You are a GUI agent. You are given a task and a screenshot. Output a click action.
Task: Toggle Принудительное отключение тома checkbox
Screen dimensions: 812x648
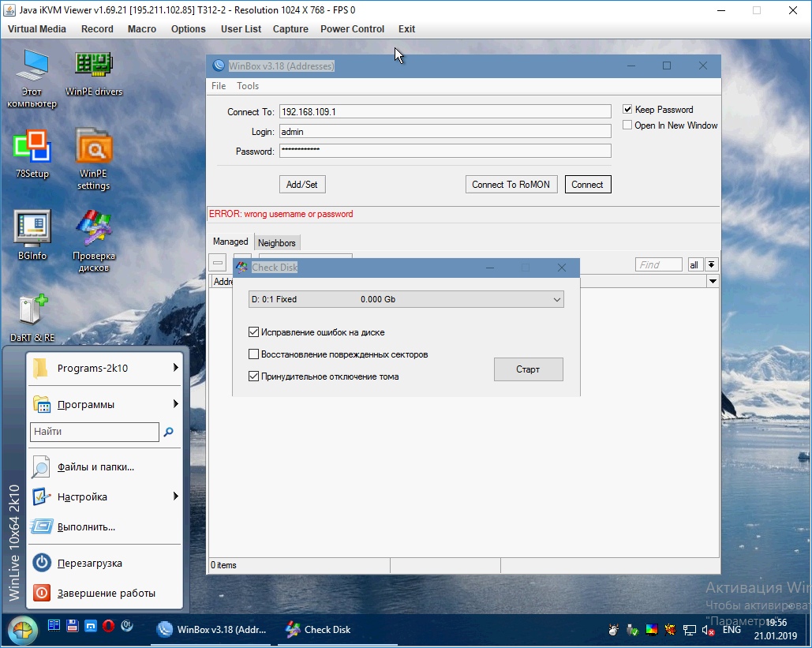click(x=254, y=376)
